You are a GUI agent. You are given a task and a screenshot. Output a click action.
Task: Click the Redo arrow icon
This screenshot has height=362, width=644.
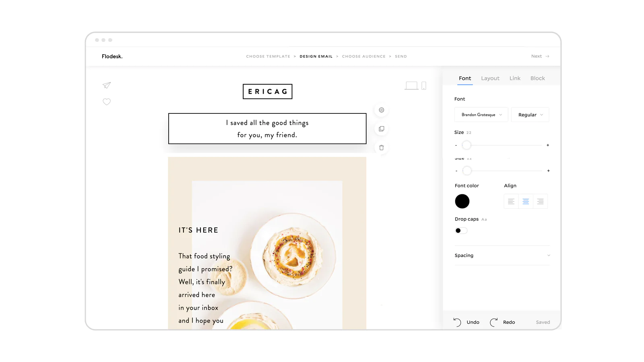(494, 322)
